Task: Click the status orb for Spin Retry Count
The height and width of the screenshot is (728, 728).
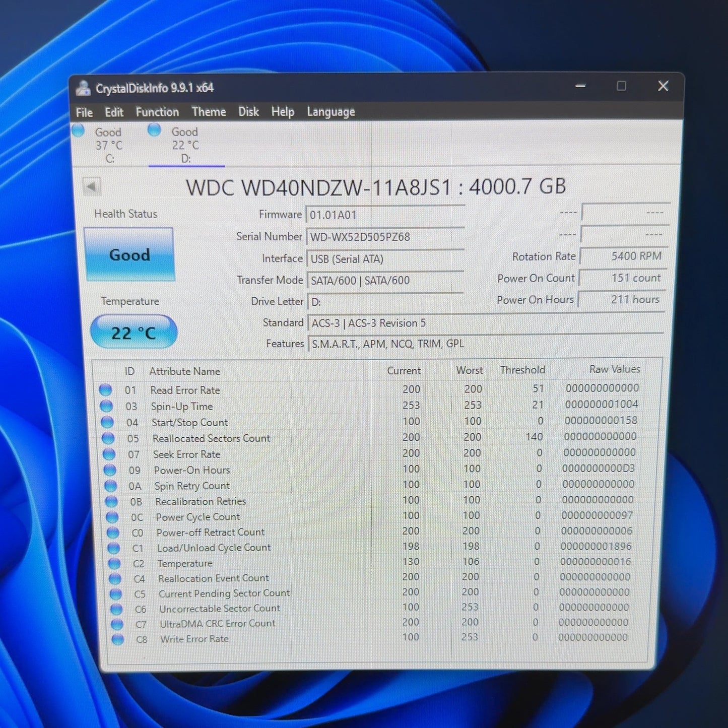Action: pos(111,486)
